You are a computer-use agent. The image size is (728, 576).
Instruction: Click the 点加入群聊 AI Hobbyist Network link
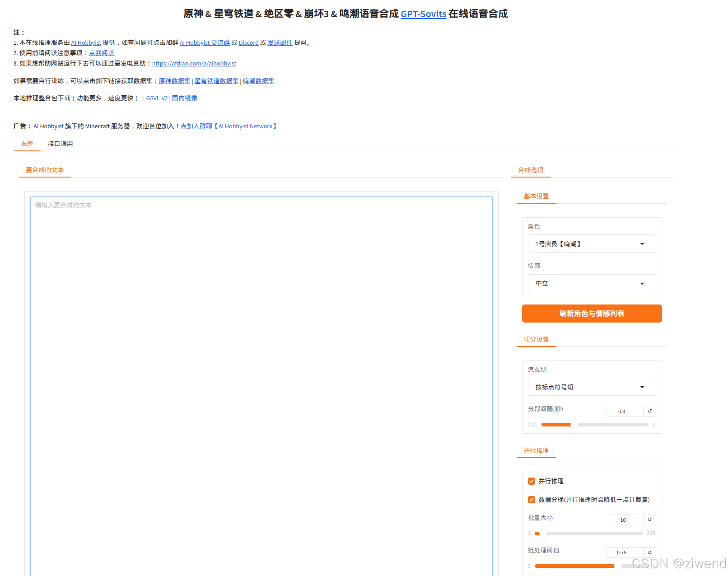(x=229, y=126)
